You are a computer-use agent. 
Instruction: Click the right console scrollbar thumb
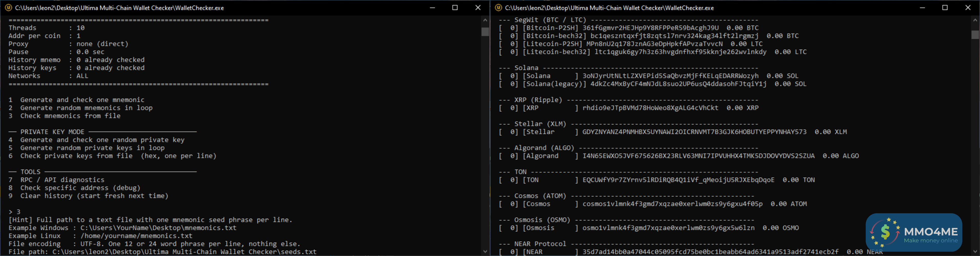click(x=975, y=35)
